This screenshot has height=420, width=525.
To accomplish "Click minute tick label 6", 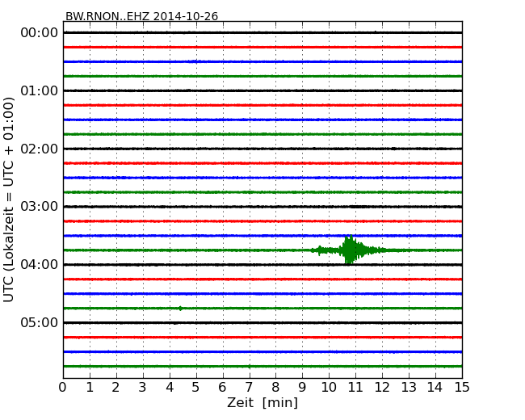I will (222, 388).
